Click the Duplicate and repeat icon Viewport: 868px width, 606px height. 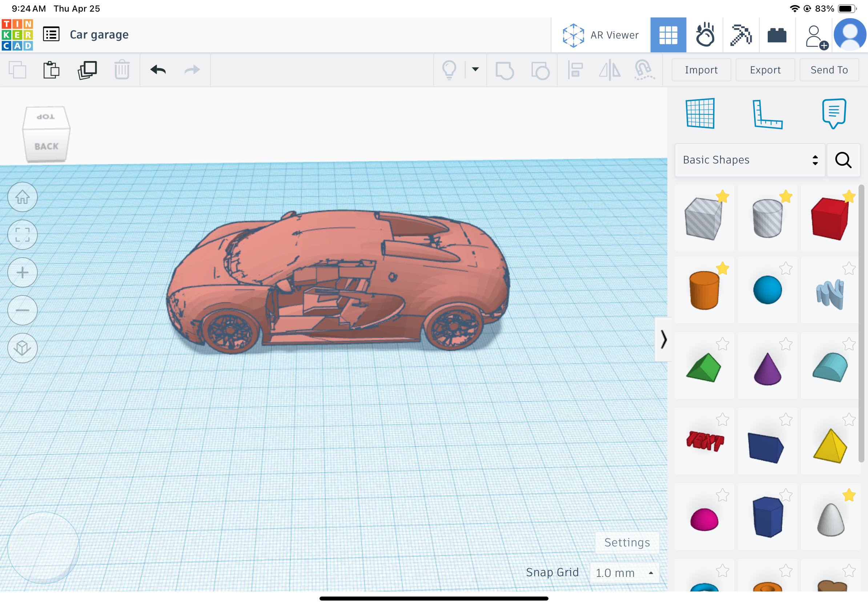pos(87,70)
